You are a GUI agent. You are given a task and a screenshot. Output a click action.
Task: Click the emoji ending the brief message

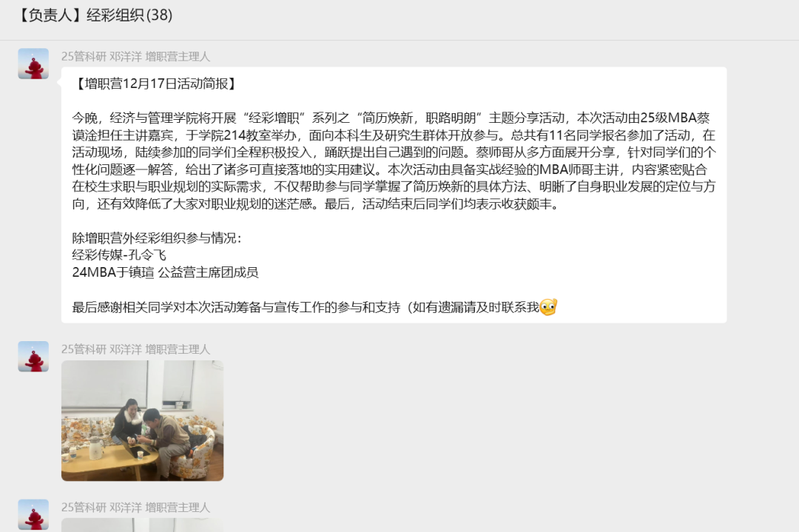pos(548,307)
